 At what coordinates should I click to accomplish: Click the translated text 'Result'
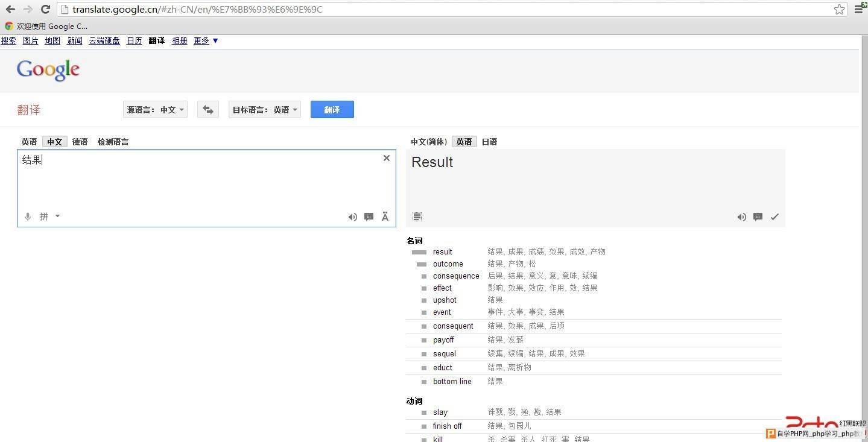(x=432, y=162)
